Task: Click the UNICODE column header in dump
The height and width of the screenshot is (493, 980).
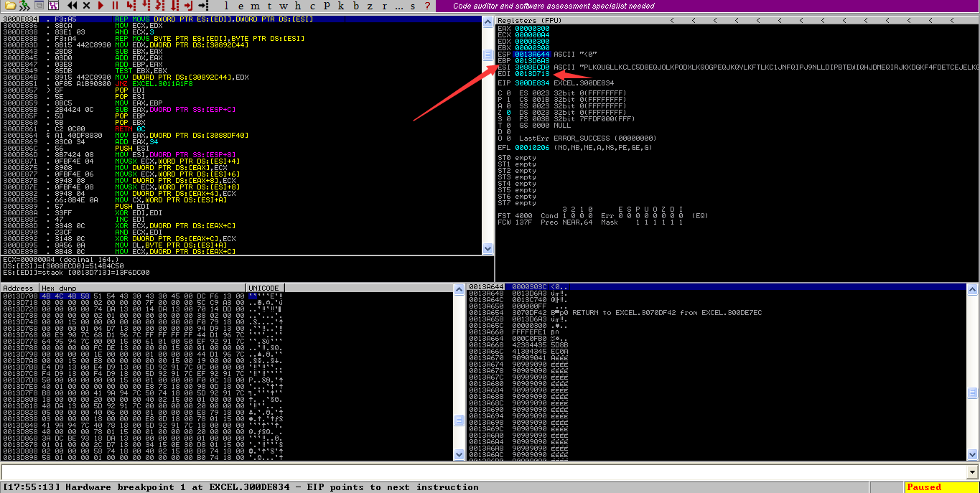Action: [x=261, y=288]
